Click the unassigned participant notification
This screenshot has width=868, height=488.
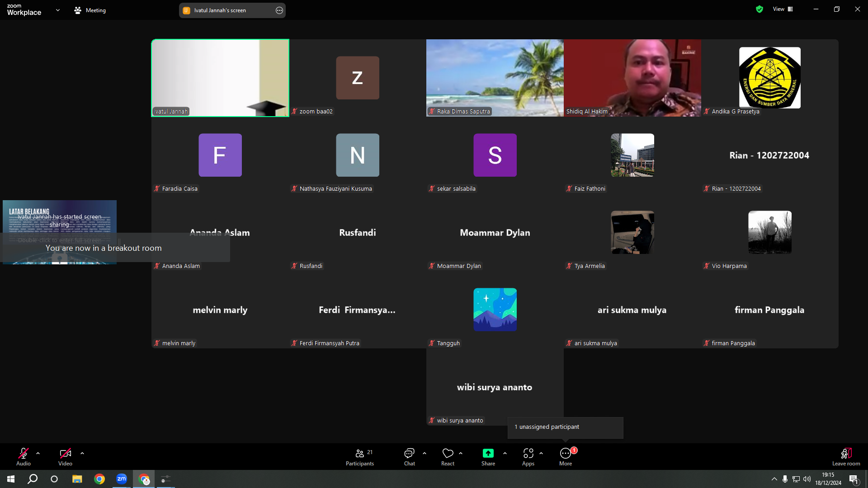[x=565, y=427]
